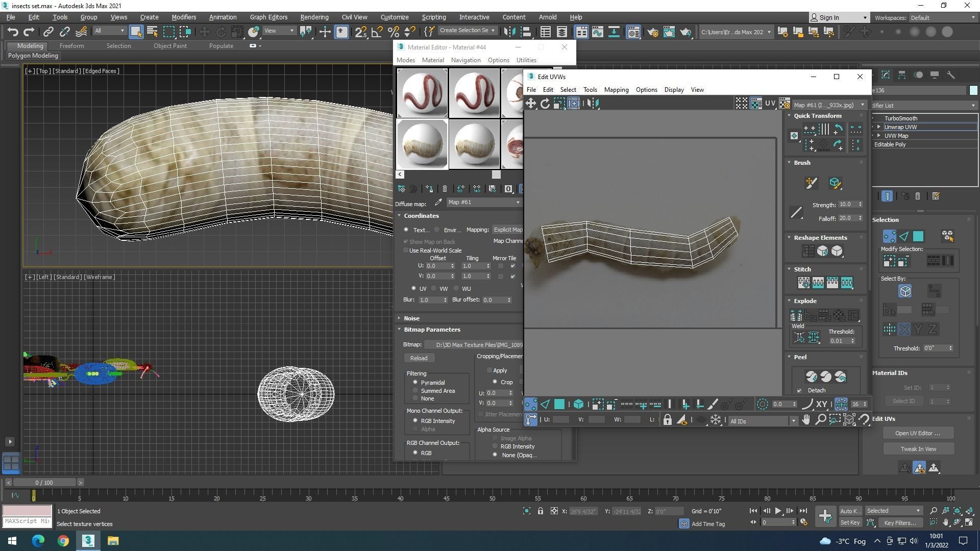Toggle the Detach checkbox in Peel

(x=799, y=391)
